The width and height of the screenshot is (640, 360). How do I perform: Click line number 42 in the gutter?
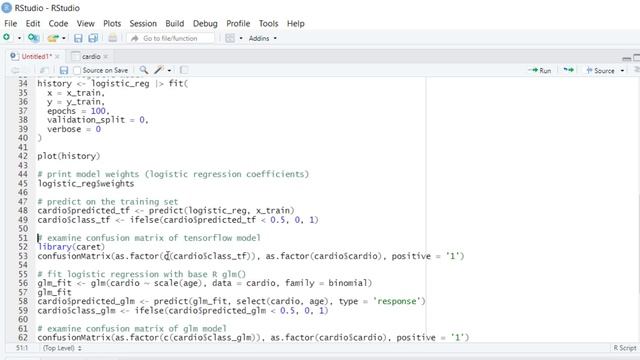coord(23,156)
